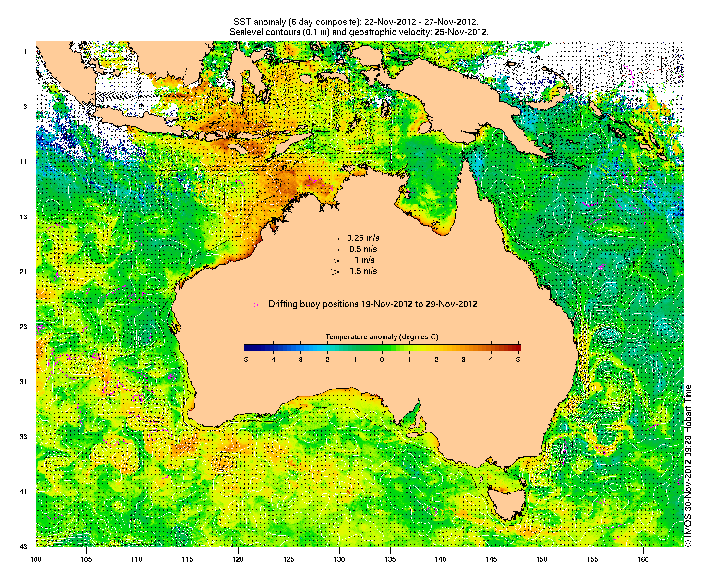Click the colorbar tick label -2
720x588 pixels.
327,359
